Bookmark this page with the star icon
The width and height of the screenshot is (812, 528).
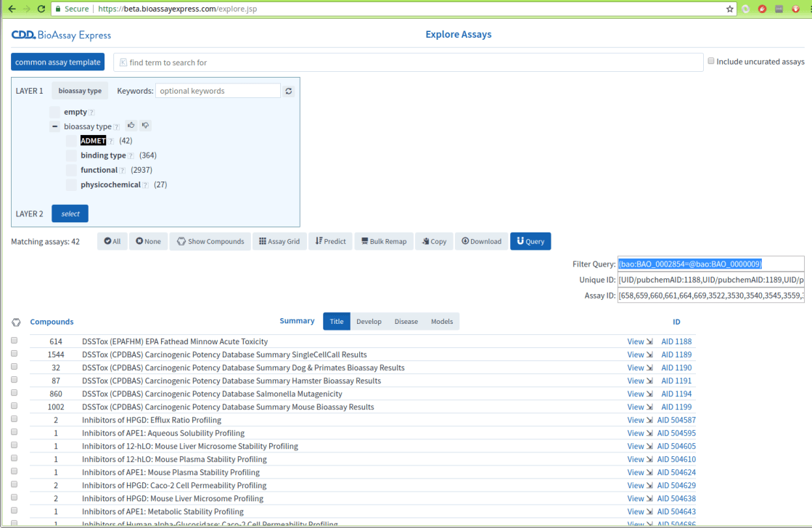tap(730, 9)
